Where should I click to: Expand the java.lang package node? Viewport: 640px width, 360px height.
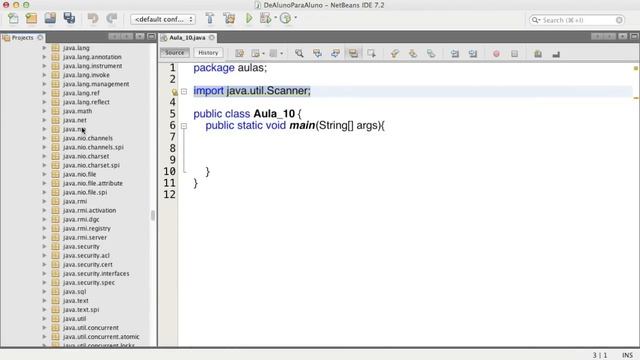pyautogui.click(x=44, y=48)
